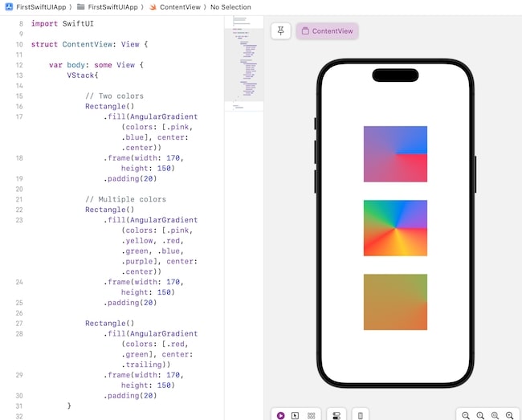Click the '// Two colors' comment
522x420 pixels.
(114, 96)
